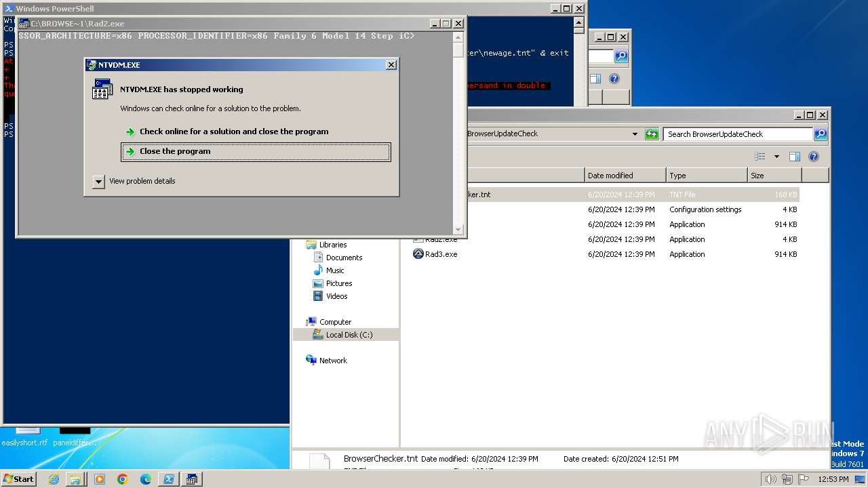Screen dimensions: 868x488
Task: Select the Rad3.exe file
Action: click(441, 254)
